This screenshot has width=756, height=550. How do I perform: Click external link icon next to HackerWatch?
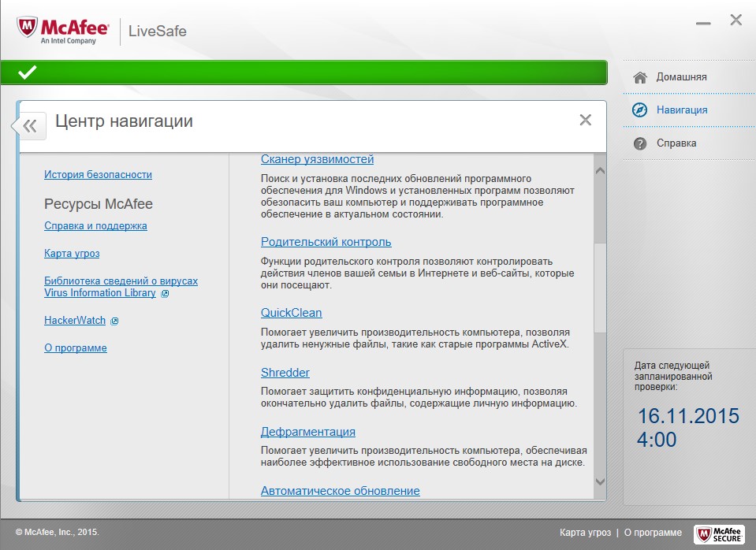coord(114,321)
